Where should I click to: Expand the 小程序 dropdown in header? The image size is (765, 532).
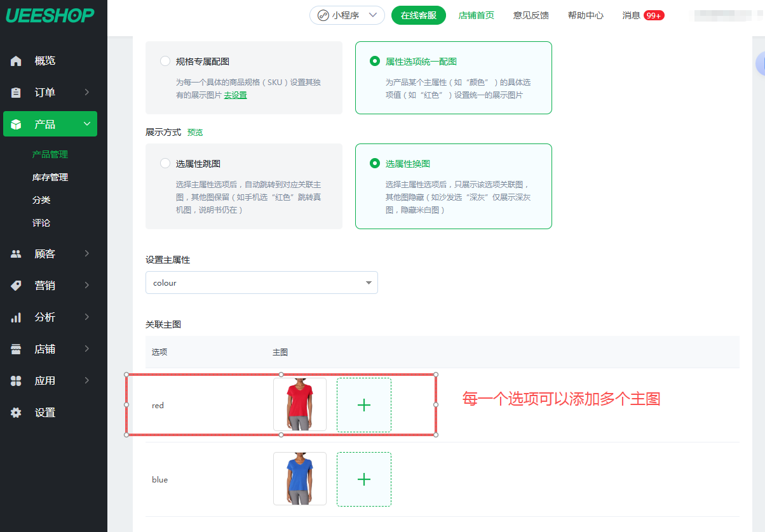[347, 15]
